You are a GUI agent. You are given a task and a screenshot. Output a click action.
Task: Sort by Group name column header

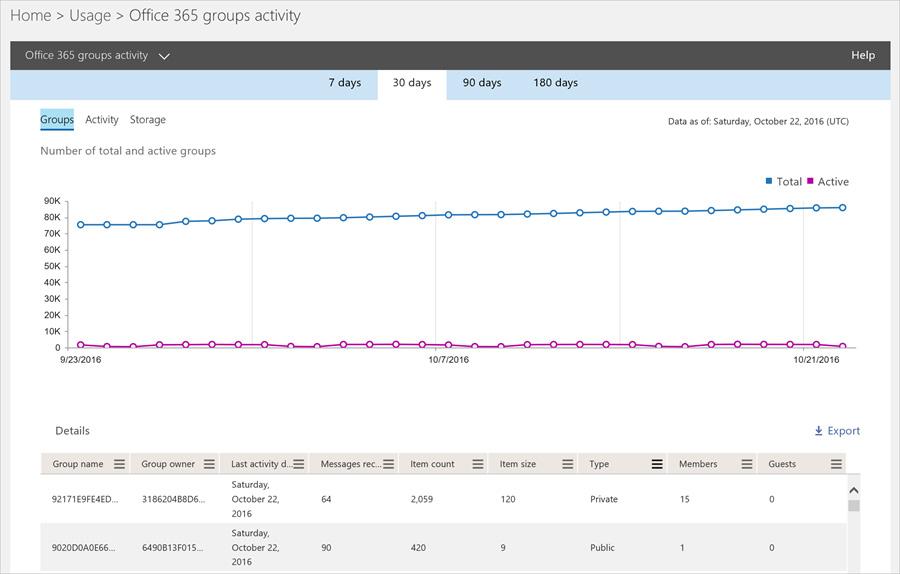coord(78,464)
